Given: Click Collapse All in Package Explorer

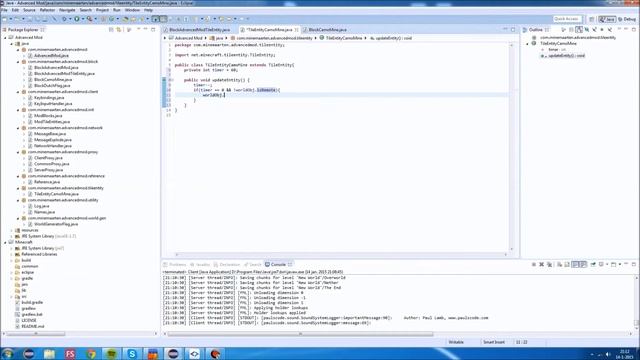Looking at the screenshot, I should pos(111,30).
